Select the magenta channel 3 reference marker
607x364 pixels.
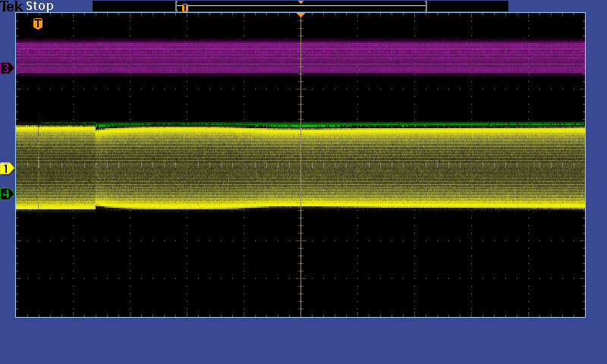point(7,68)
